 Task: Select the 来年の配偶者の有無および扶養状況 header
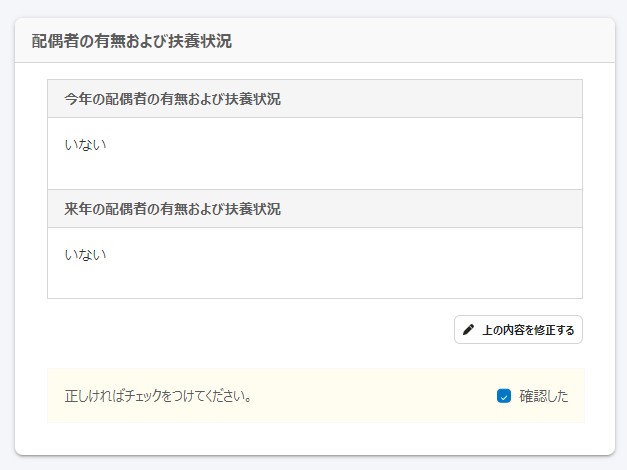point(172,209)
